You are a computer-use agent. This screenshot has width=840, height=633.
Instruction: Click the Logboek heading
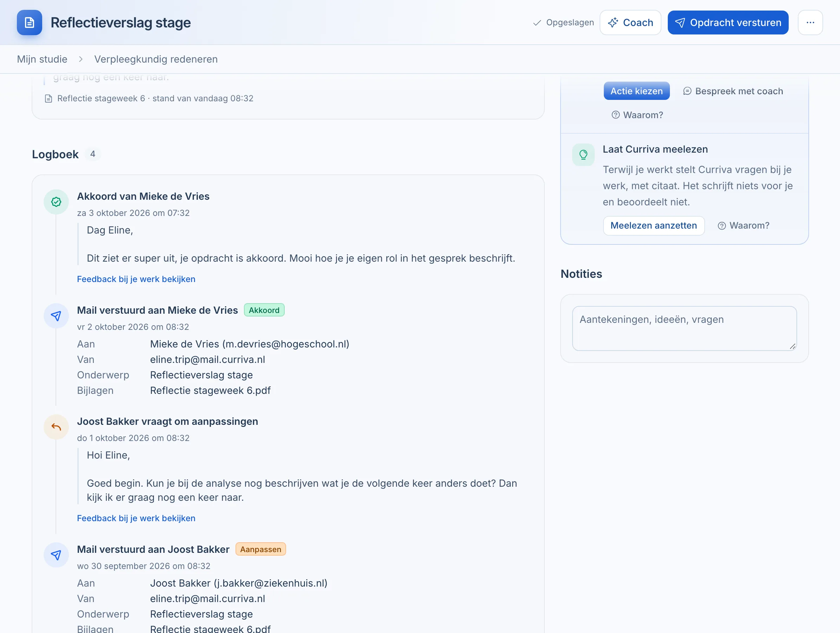(55, 154)
